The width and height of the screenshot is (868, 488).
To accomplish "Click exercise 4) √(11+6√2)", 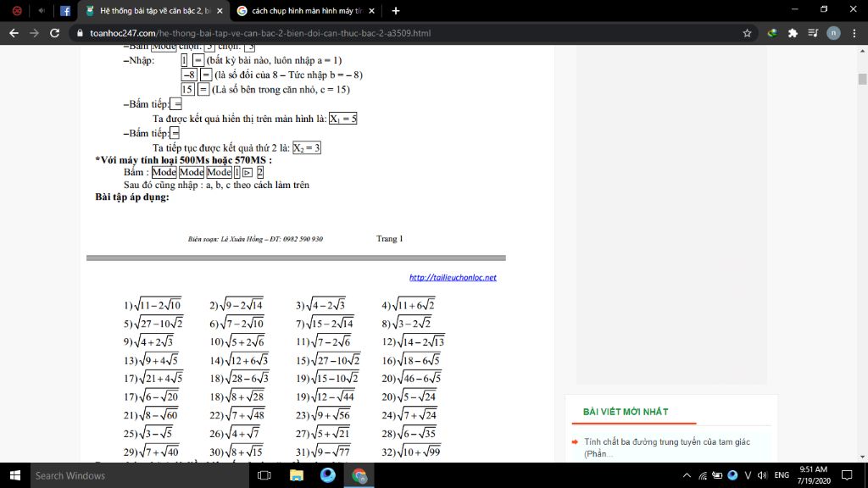I will (x=408, y=304).
